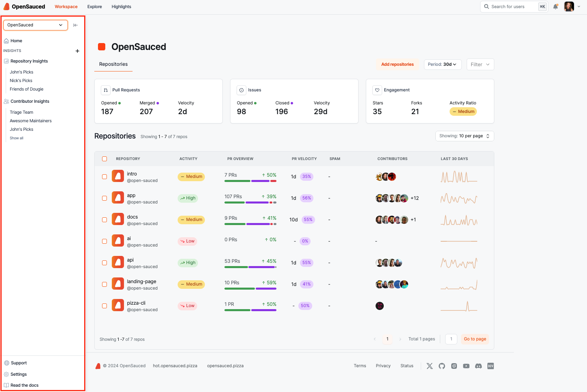Collapse the sidebar with the arrow icon

coord(76,25)
